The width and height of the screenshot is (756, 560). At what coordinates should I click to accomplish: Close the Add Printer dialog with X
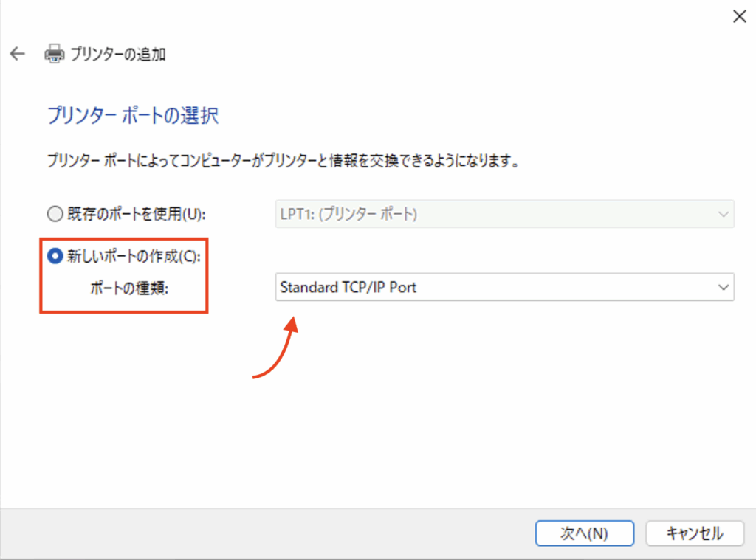738,16
